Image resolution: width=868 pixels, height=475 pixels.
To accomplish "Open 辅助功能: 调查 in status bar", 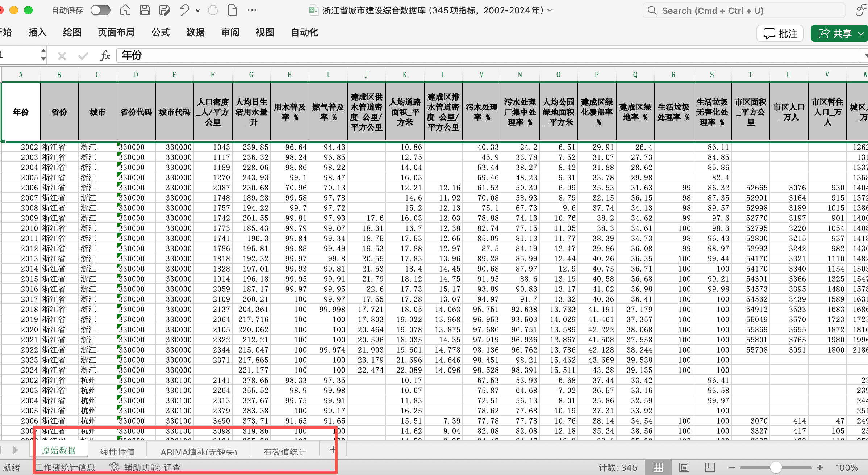I will (x=145, y=467).
